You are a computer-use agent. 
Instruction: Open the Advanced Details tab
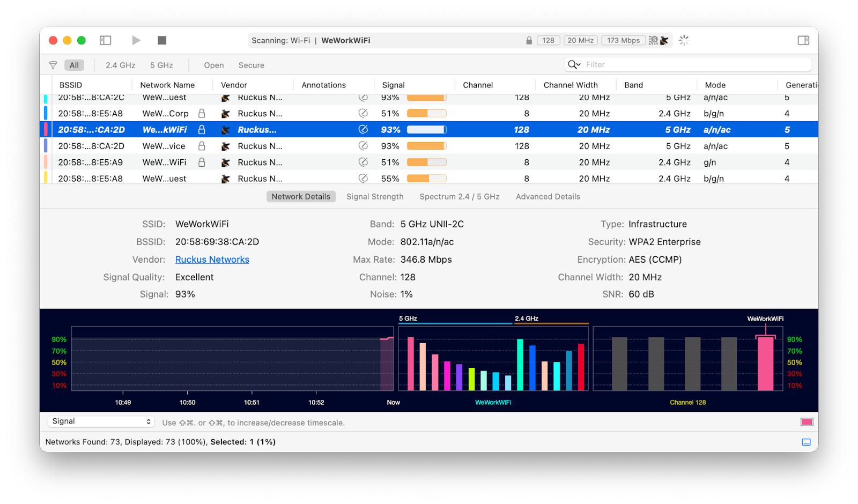tap(548, 197)
